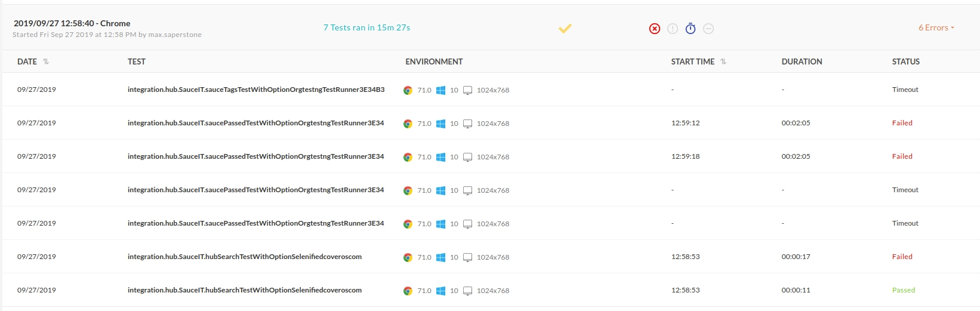Toggle the blue stopwatch timeout filter icon
This screenshot has width=980, height=311.
(691, 28)
